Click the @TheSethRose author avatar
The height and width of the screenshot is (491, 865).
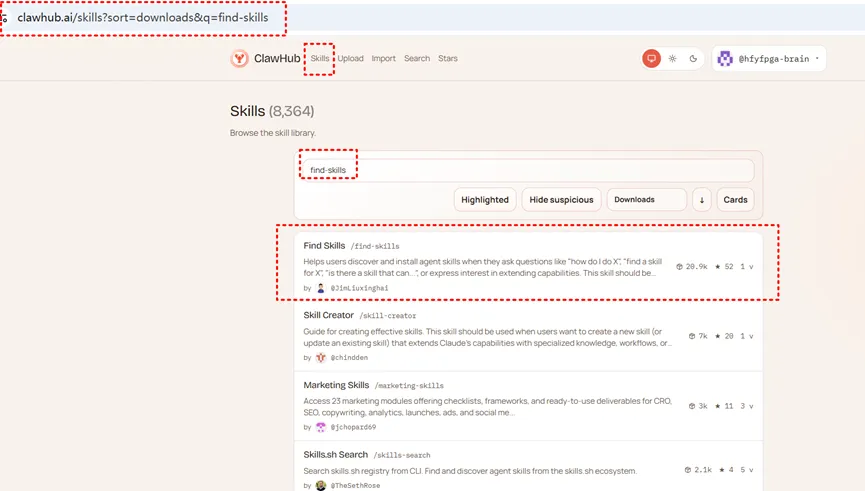tap(321, 485)
